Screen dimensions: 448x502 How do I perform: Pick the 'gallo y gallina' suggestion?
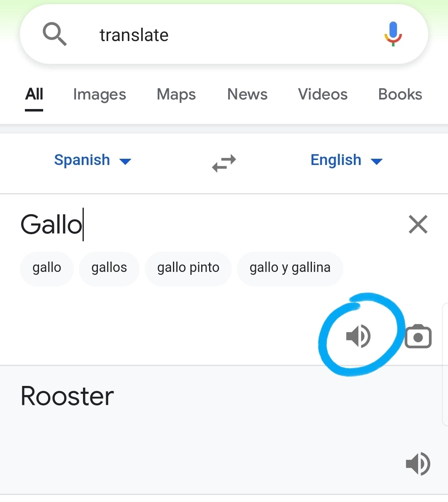point(290,268)
